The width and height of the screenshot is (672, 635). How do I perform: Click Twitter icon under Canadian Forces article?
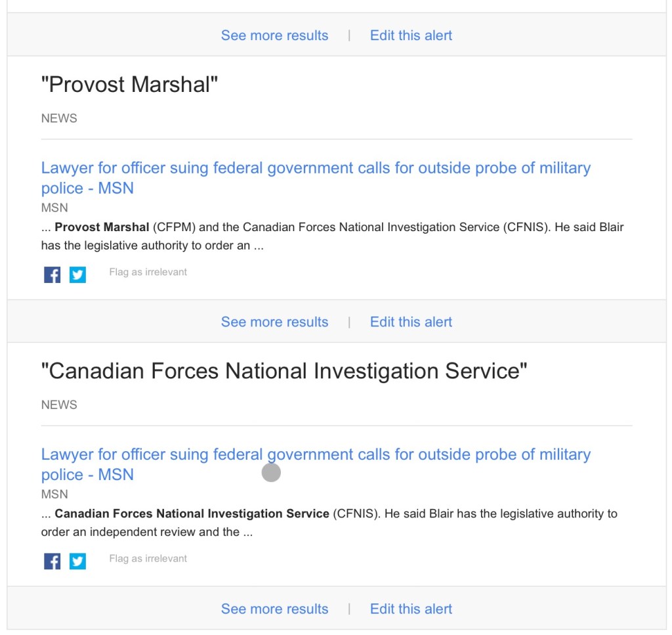pos(77,561)
